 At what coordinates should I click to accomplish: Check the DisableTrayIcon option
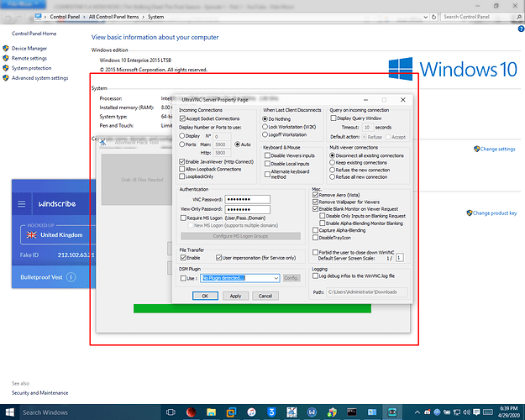[315, 238]
